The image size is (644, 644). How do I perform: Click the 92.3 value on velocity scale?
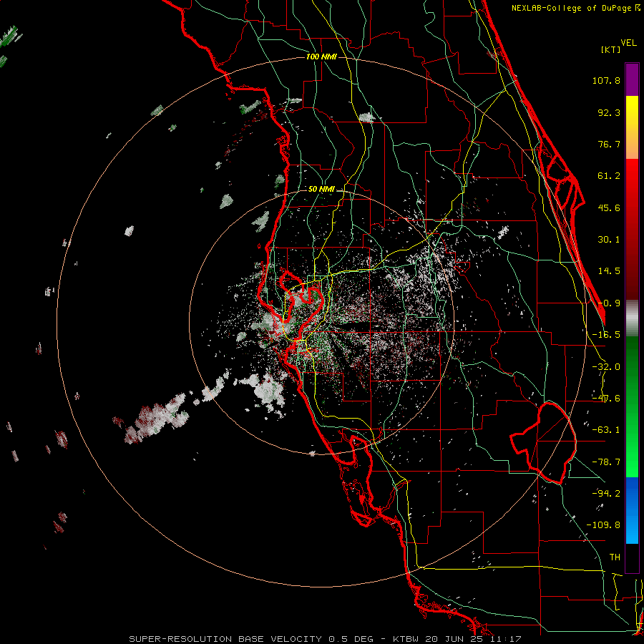(x=609, y=112)
